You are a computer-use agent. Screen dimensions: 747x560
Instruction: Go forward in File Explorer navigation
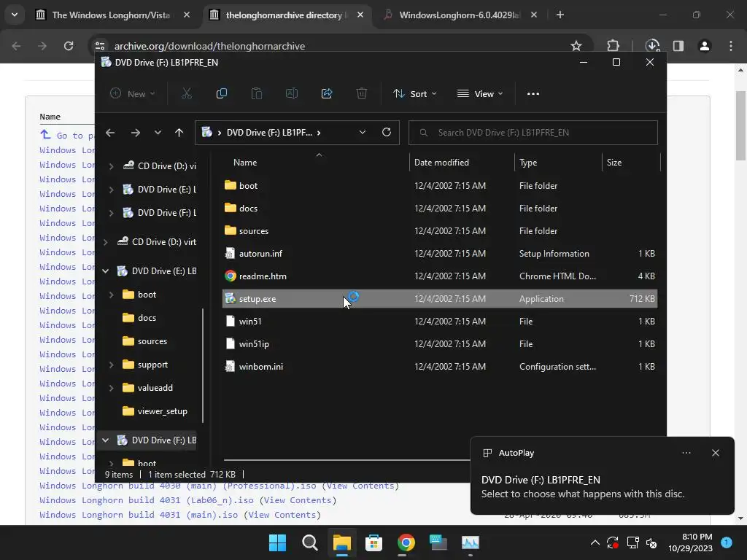(136, 133)
